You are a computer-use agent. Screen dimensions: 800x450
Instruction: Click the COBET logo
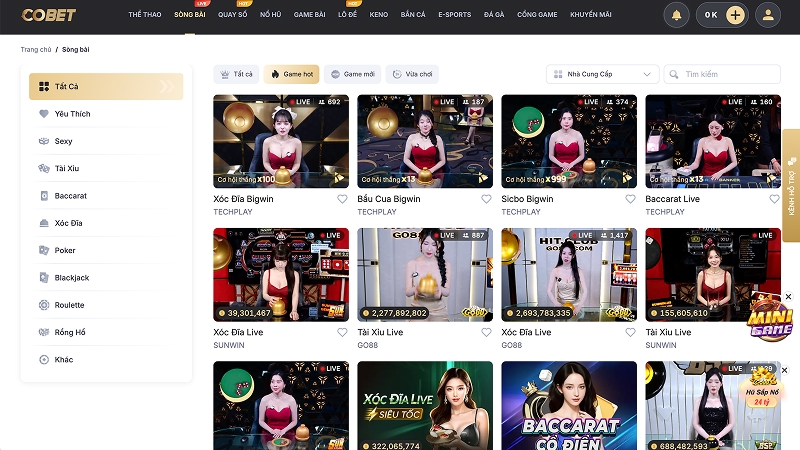click(x=48, y=15)
